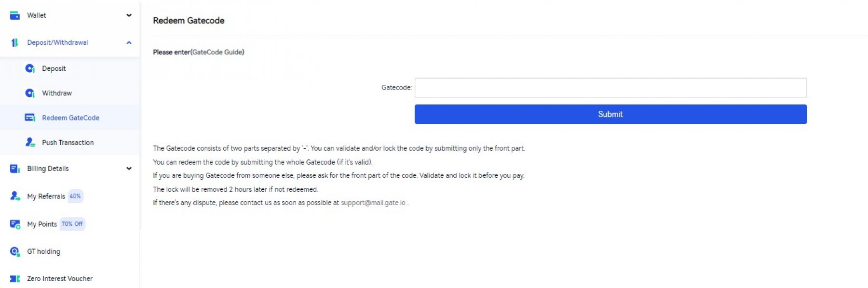Click the My Referrals person icon
The image size is (868, 288).
click(15, 196)
